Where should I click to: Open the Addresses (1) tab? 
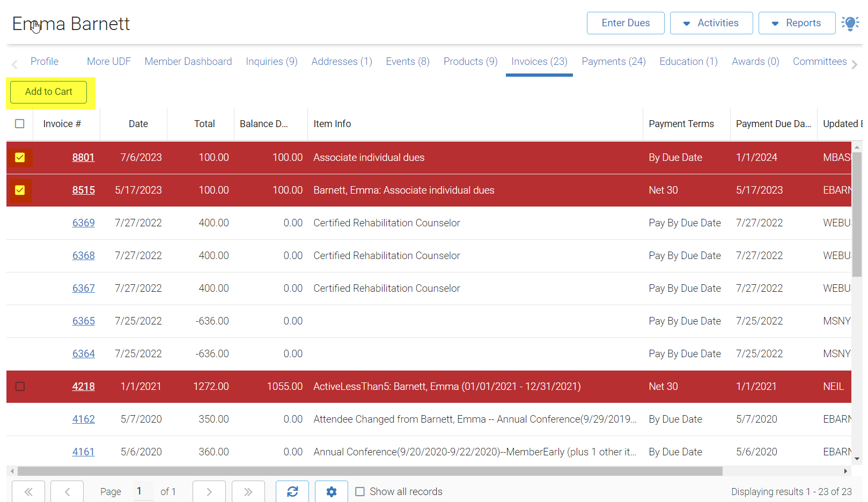click(342, 62)
